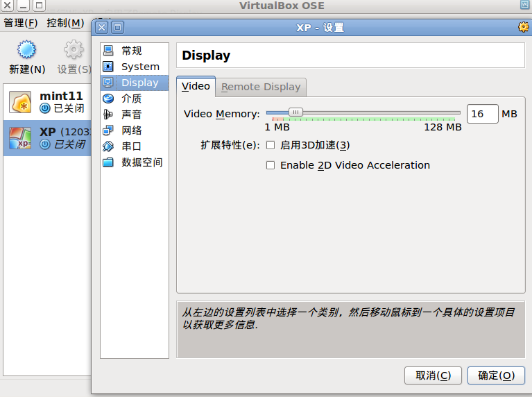532x397 pixels.
Task: Switch to the Video tab
Action: (196, 86)
